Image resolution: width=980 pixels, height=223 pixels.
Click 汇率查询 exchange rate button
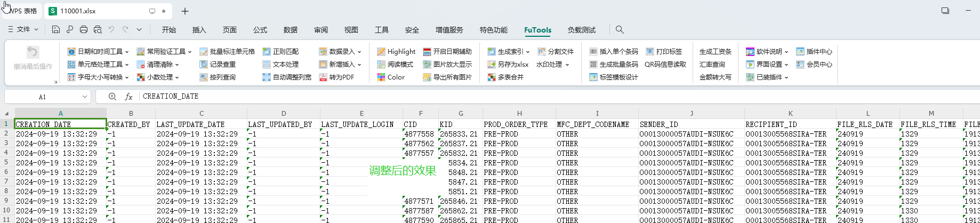click(x=712, y=65)
